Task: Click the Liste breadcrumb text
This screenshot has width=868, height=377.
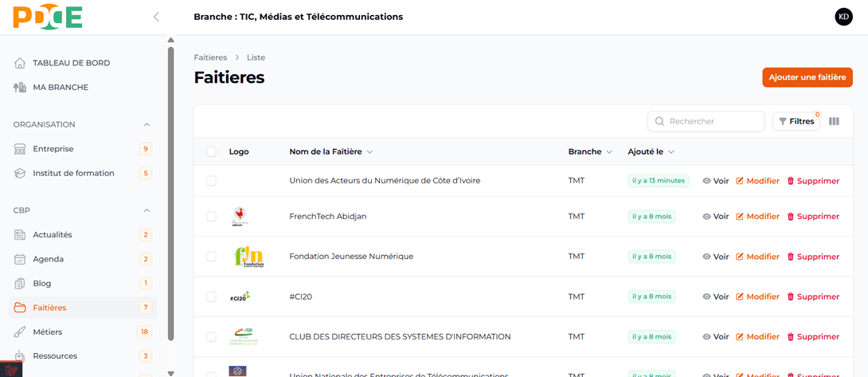Action: click(x=256, y=57)
